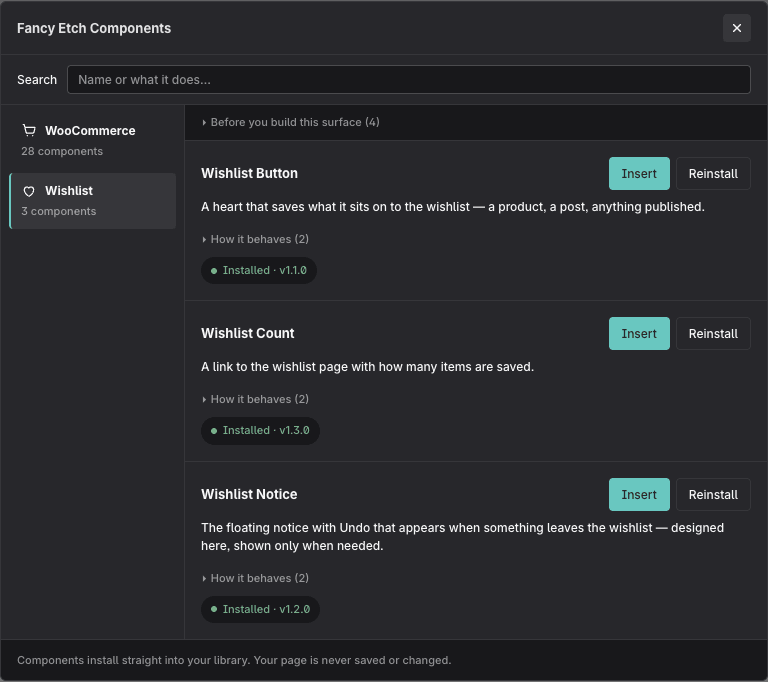Reinstall the Wishlist Notice component
This screenshot has width=768, height=682.
tap(713, 494)
